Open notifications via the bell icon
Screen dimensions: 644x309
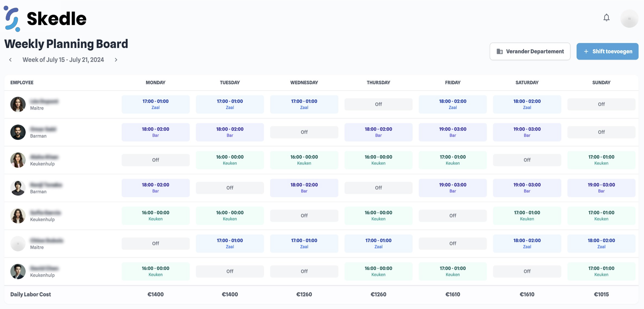pos(606,17)
